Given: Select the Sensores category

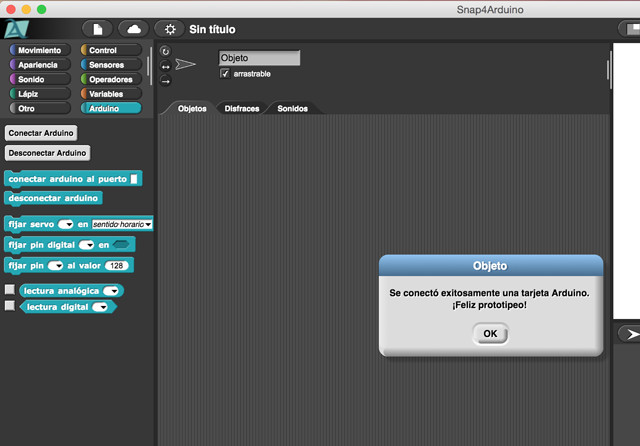Looking at the screenshot, I should tap(111, 64).
